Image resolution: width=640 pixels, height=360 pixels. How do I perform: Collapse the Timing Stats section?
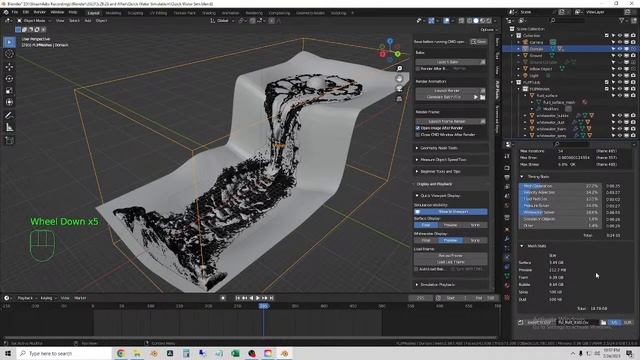pos(522,177)
